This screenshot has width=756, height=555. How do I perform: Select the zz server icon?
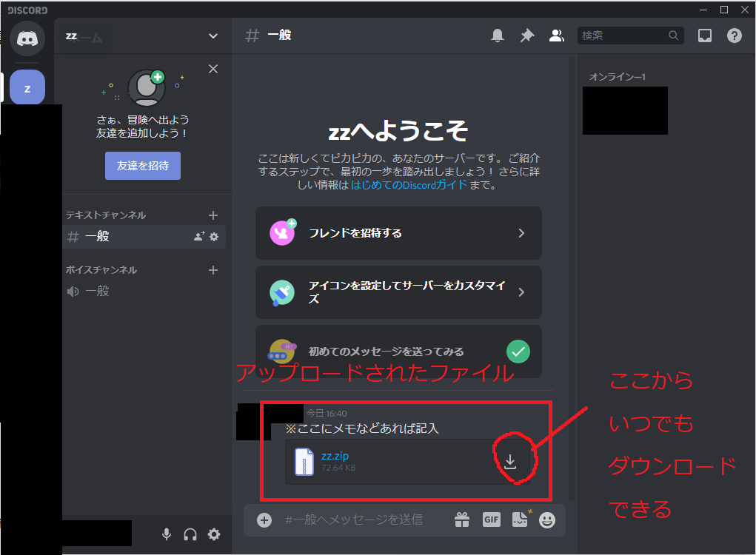pos(27,87)
